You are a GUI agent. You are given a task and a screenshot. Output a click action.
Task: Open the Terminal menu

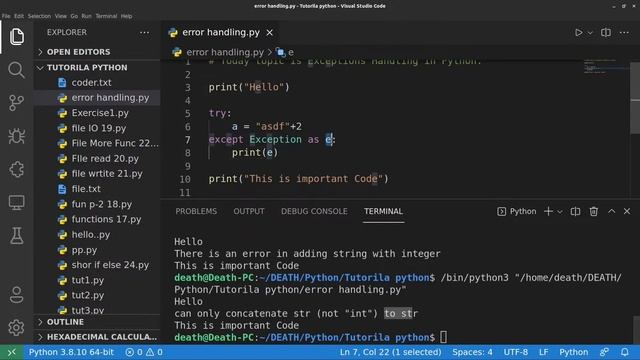(x=106, y=16)
